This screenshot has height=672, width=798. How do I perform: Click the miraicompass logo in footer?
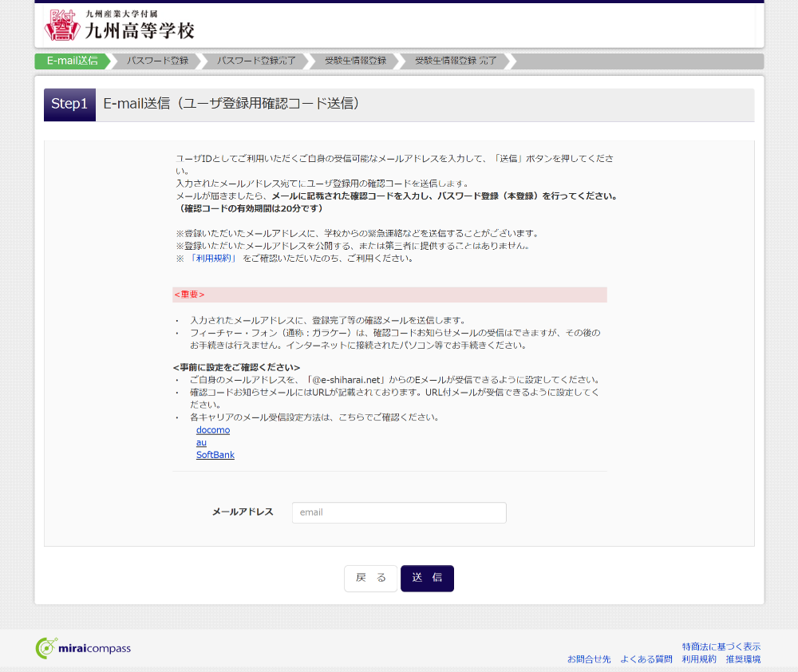coord(83,648)
